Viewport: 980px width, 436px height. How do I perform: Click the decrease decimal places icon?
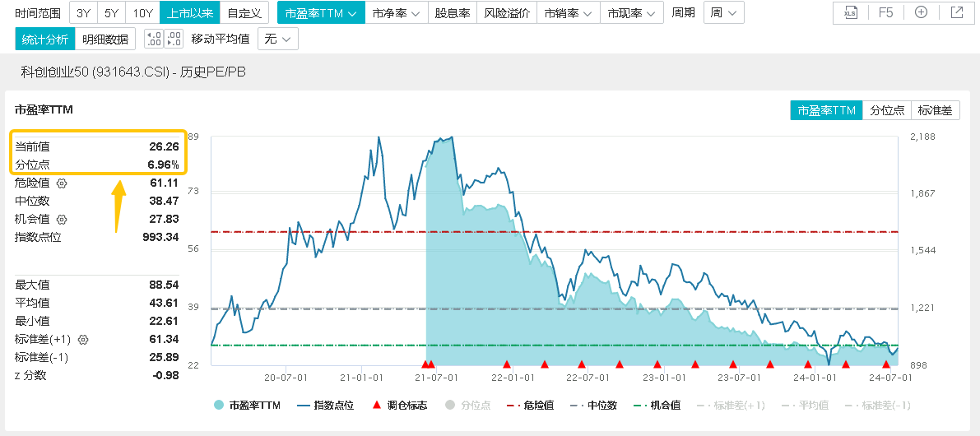(x=154, y=39)
